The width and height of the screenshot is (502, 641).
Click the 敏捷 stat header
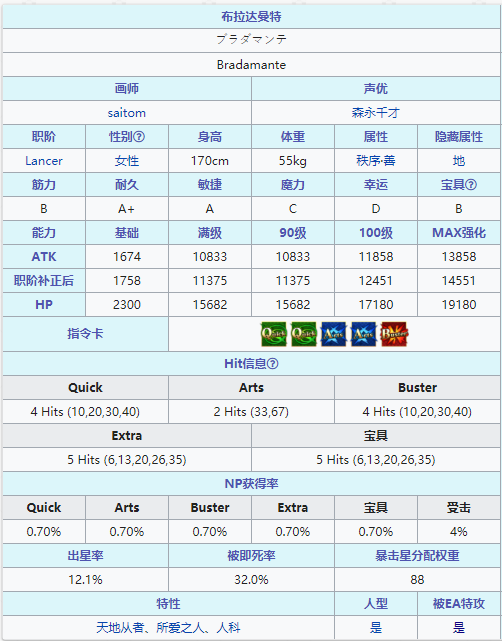[210, 185]
